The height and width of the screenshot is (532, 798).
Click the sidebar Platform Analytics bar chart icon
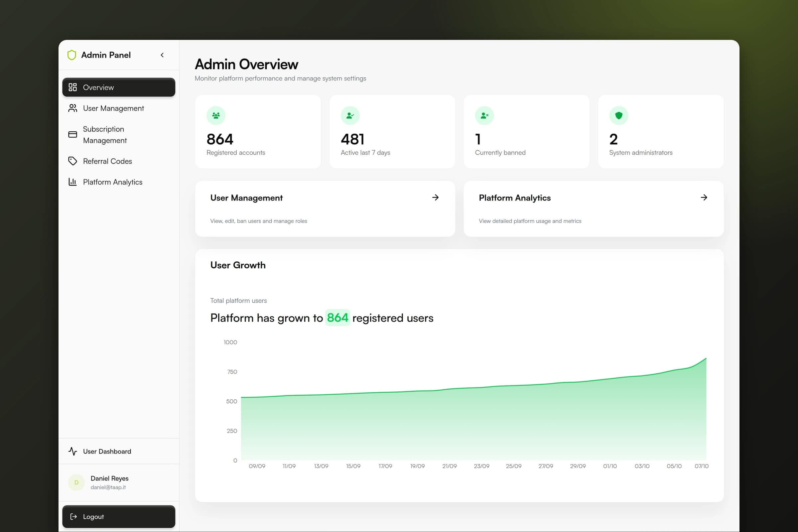coord(72,182)
